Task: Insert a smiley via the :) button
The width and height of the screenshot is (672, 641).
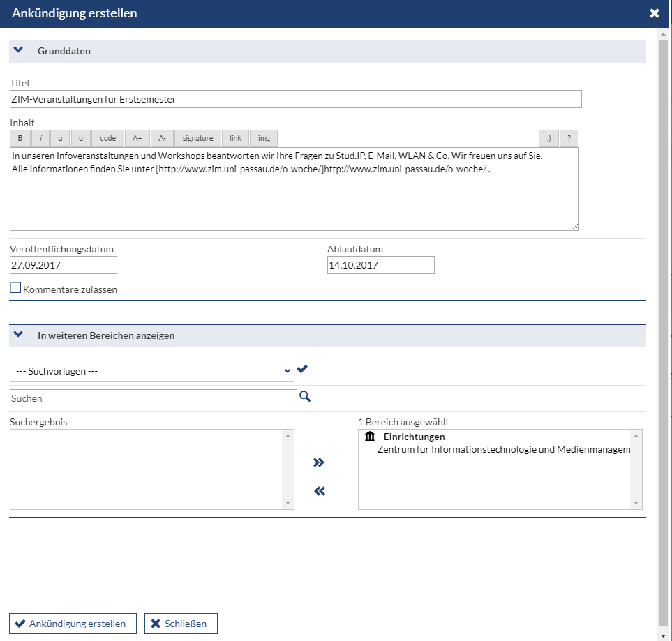Action: (x=548, y=138)
